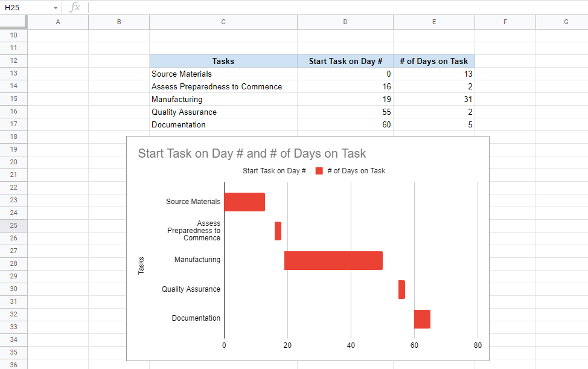Select column A header
Viewport: 588px width, 369px height.
coord(58,22)
